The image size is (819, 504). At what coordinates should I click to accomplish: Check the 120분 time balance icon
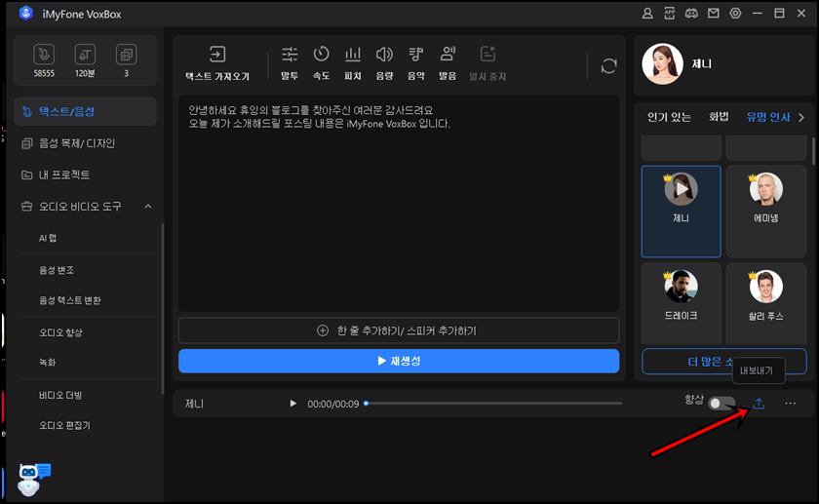[85, 55]
